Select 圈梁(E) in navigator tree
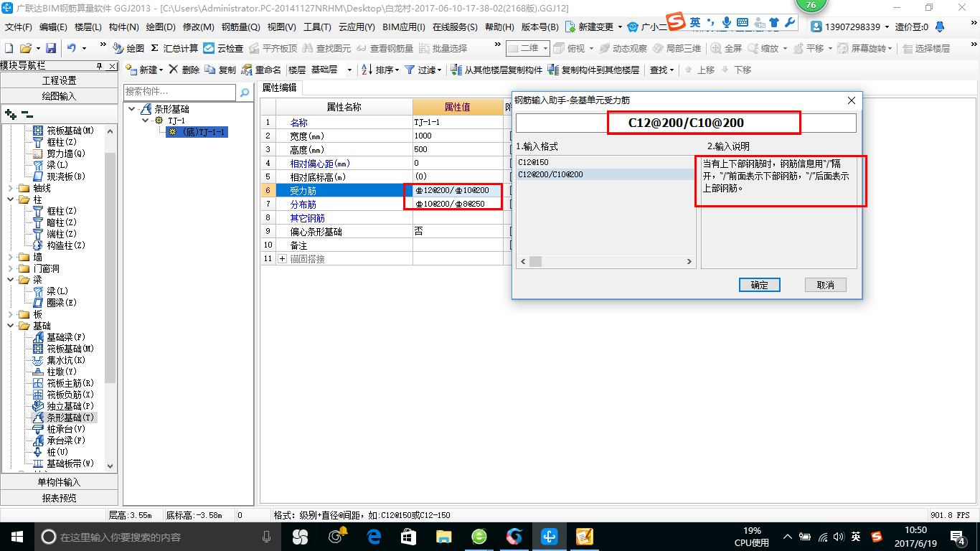 (x=62, y=303)
